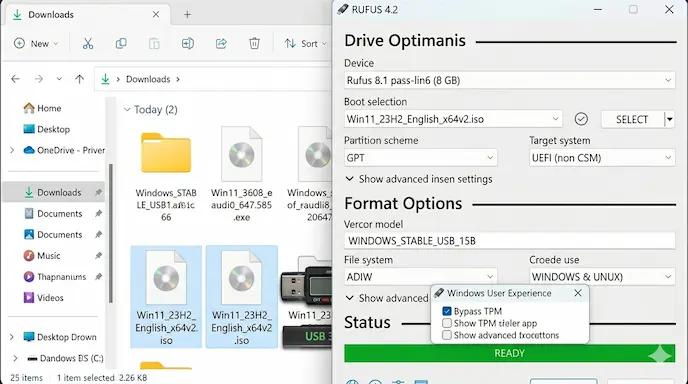Open the arrow beside the SELECT button
The image size is (688, 384).
pos(669,119)
